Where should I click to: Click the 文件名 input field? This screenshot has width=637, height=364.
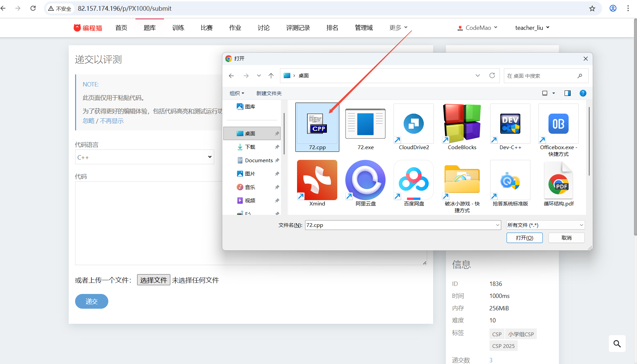pyautogui.click(x=399, y=225)
